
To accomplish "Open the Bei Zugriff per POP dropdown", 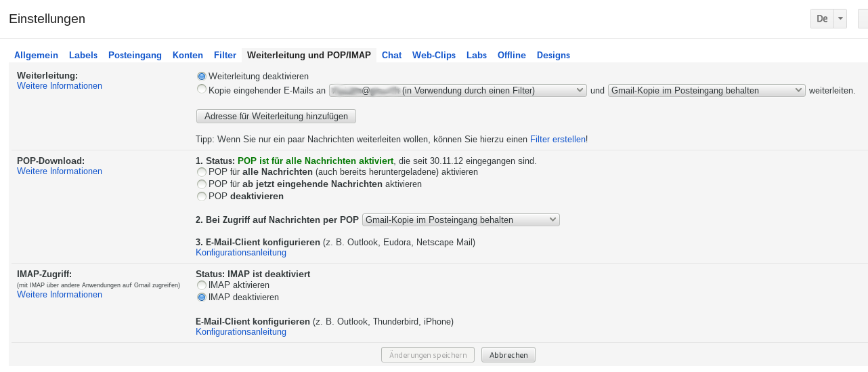I will pyautogui.click(x=461, y=220).
